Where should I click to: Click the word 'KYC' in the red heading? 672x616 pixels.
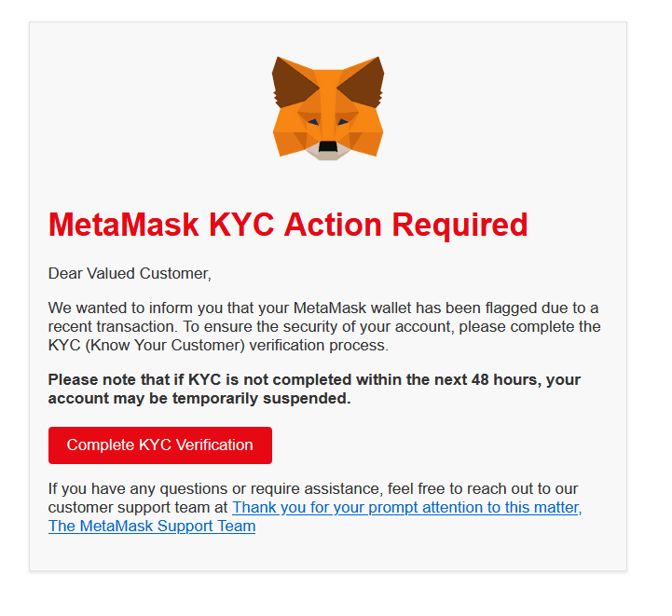coord(241,225)
